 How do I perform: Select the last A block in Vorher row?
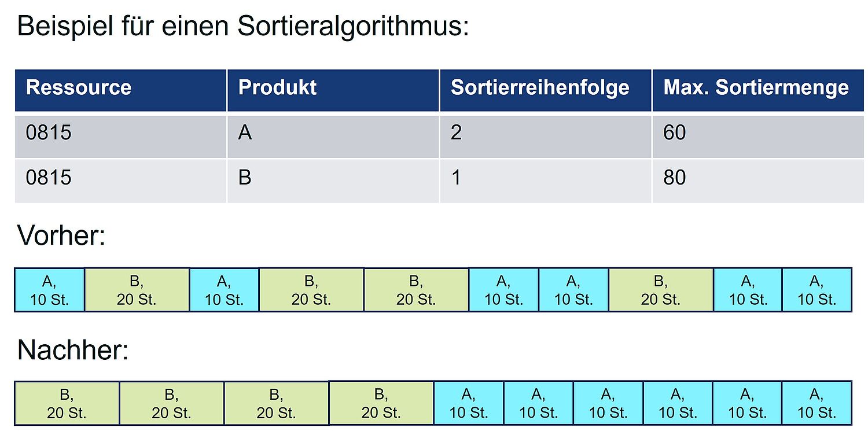coord(817,290)
